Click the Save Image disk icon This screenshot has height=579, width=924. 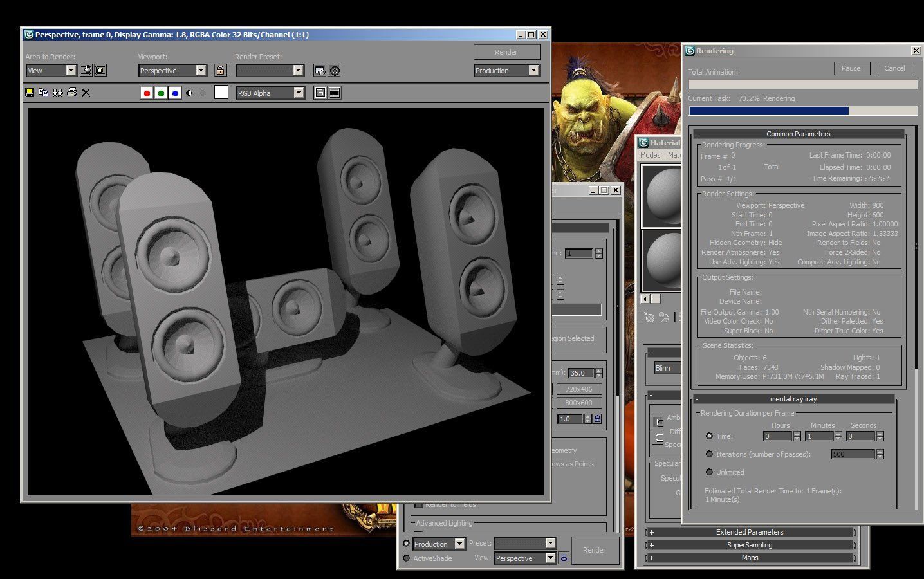pyautogui.click(x=30, y=93)
